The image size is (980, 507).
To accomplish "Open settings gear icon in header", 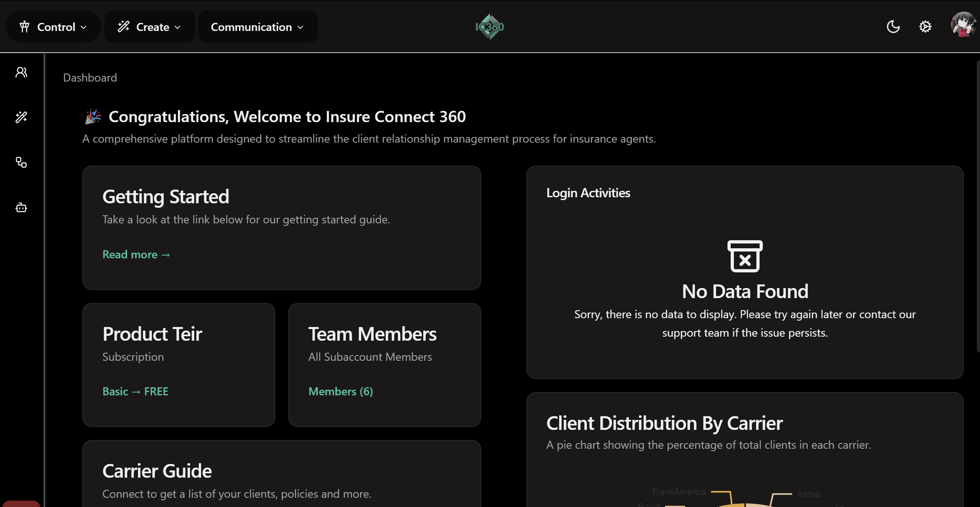I will pyautogui.click(x=925, y=27).
